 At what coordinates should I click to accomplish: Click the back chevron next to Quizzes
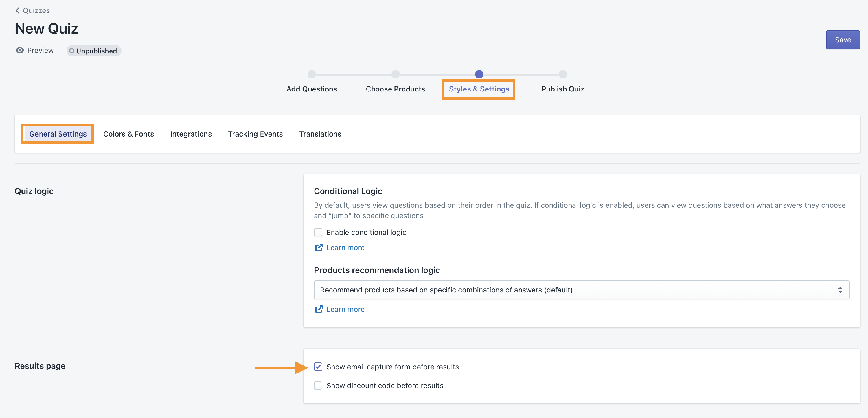18,10
